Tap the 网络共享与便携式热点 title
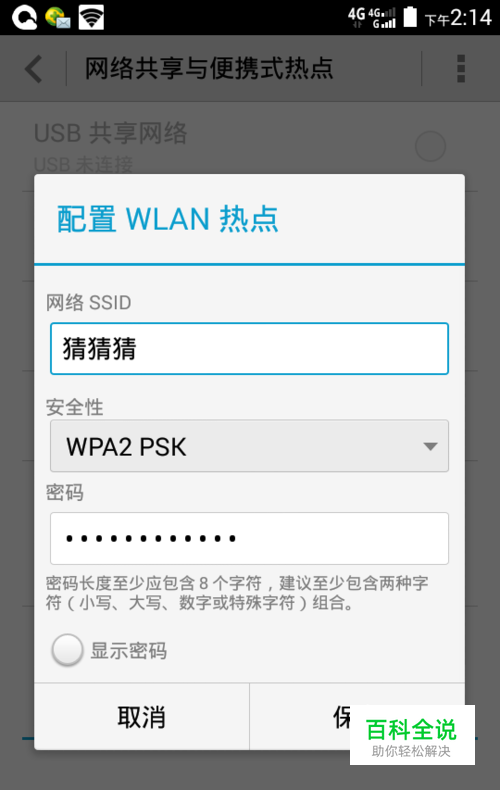Viewport: 500px width, 790px height. click(209, 69)
